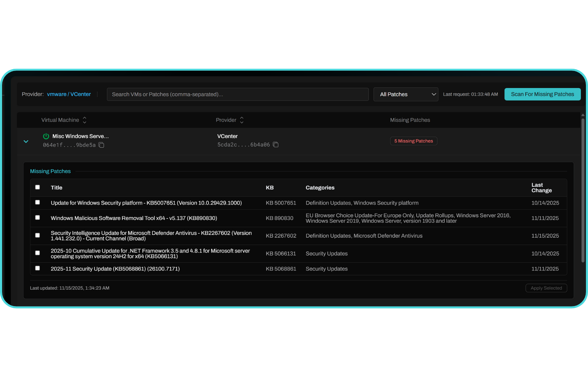
Task: Copy the virtual machine ID 064e1f
Action: click(x=101, y=145)
